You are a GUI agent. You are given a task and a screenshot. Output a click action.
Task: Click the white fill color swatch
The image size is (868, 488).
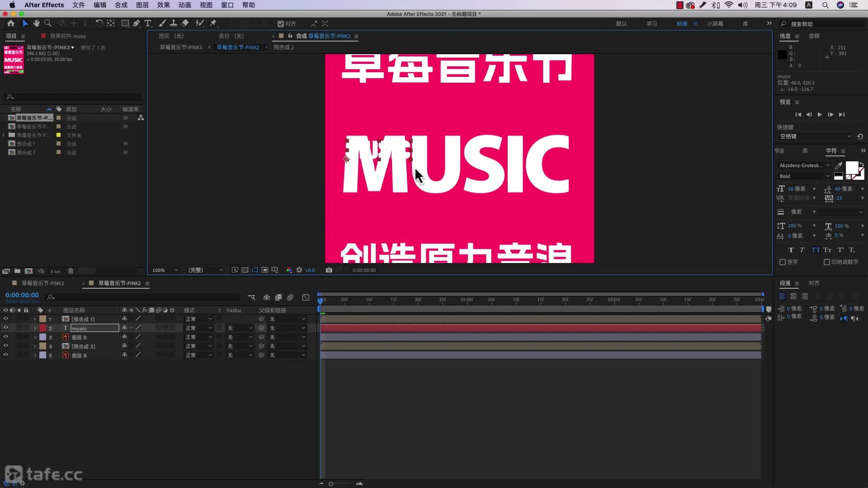[x=851, y=167]
